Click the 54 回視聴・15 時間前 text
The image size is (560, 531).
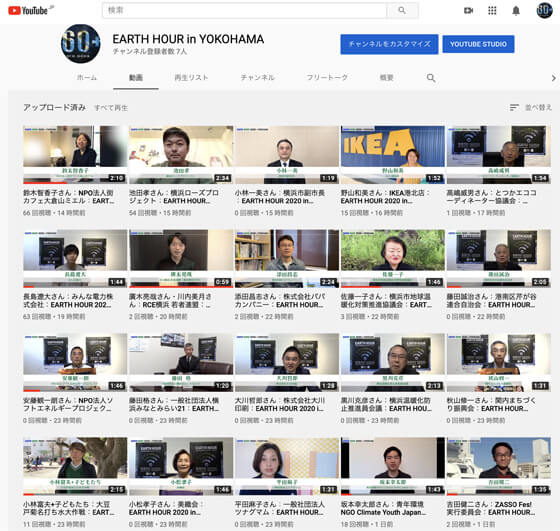160,213
